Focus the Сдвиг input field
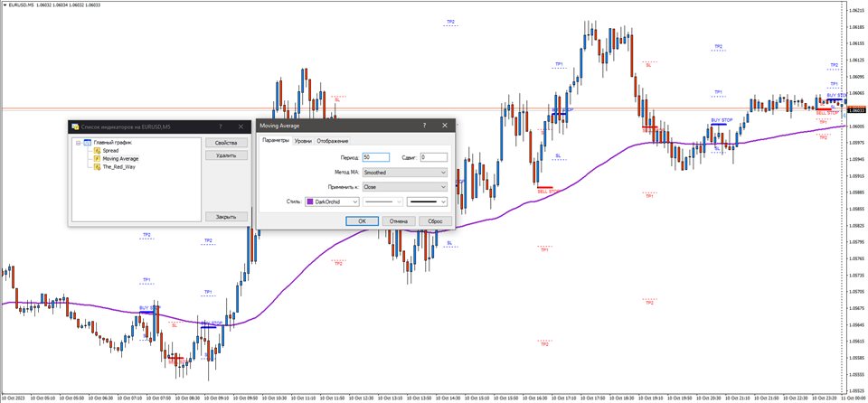The width and height of the screenshot is (868, 403). (x=433, y=157)
